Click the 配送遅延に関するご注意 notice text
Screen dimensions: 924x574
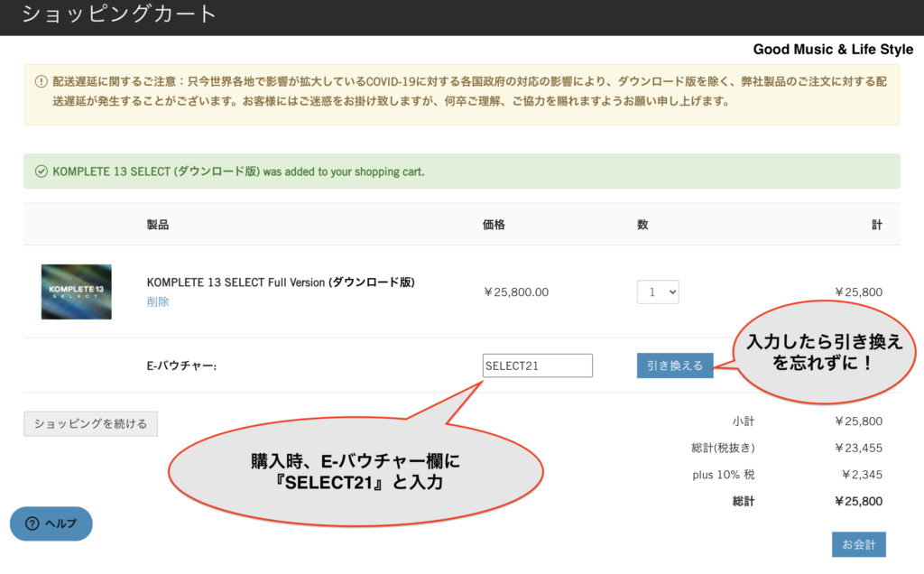pyautogui.click(x=469, y=91)
